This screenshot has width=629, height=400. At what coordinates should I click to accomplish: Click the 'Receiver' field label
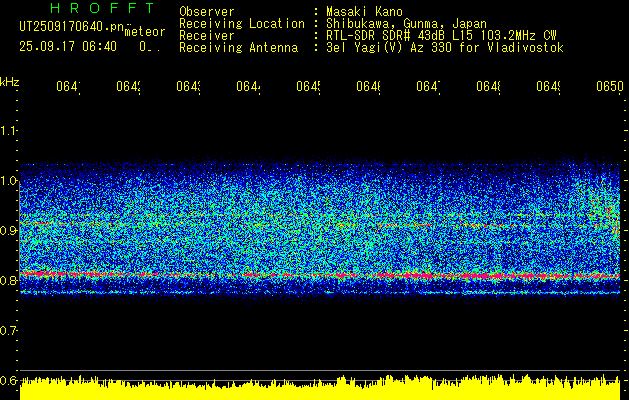pyautogui.click(x=207, y=36)
